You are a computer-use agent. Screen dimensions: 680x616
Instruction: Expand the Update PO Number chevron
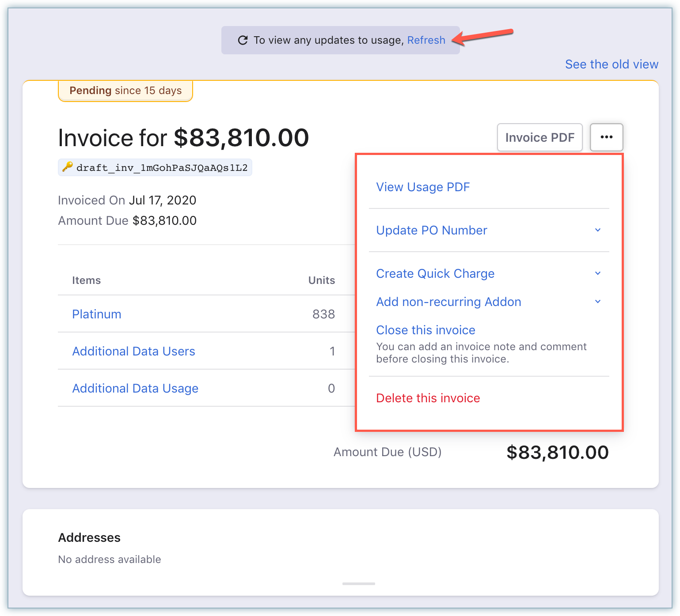pos(597,230)
